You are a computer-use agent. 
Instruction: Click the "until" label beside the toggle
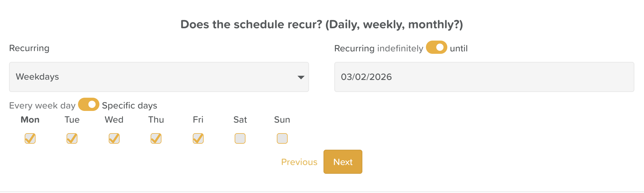coord(458,48)
